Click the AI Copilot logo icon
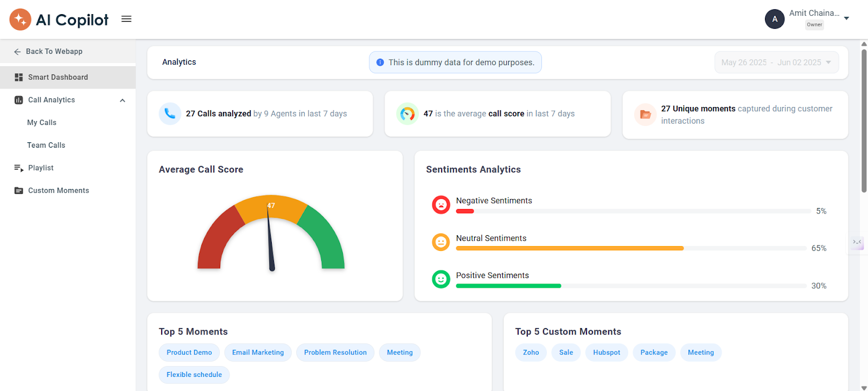This screenshot has height=391, width=868. 20,20
